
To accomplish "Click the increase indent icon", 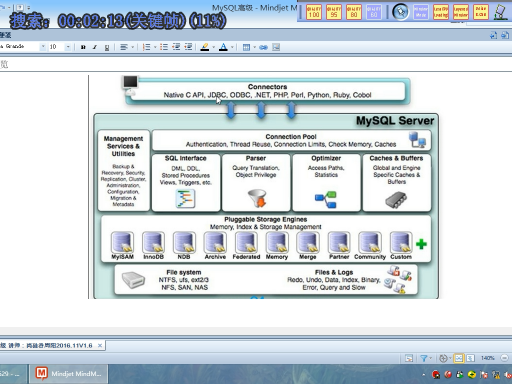I will click(188, 47).
